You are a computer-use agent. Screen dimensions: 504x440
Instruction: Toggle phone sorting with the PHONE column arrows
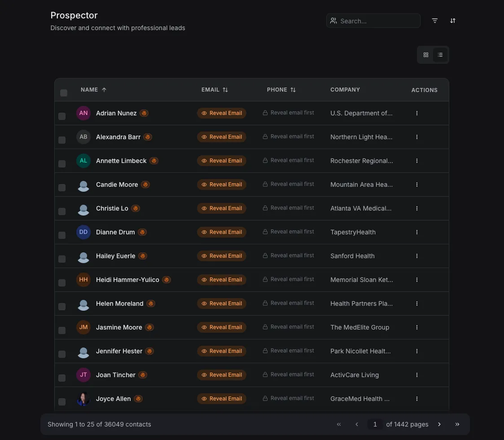click(x=293, y=90)
